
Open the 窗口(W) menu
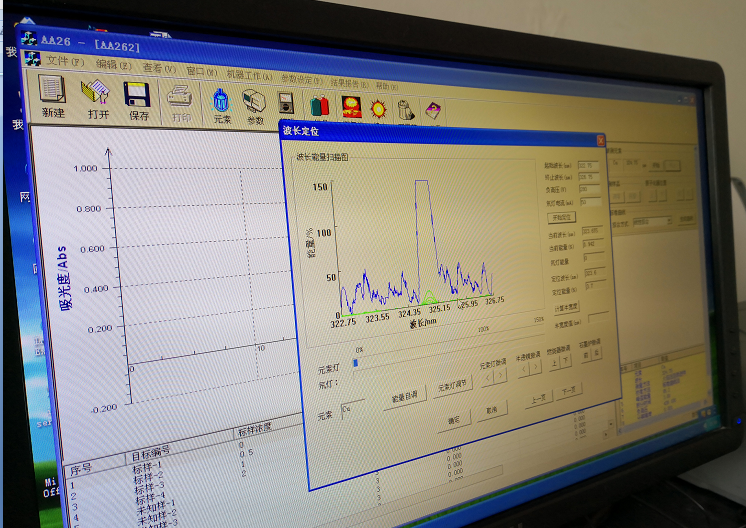[x=201, y=72]
